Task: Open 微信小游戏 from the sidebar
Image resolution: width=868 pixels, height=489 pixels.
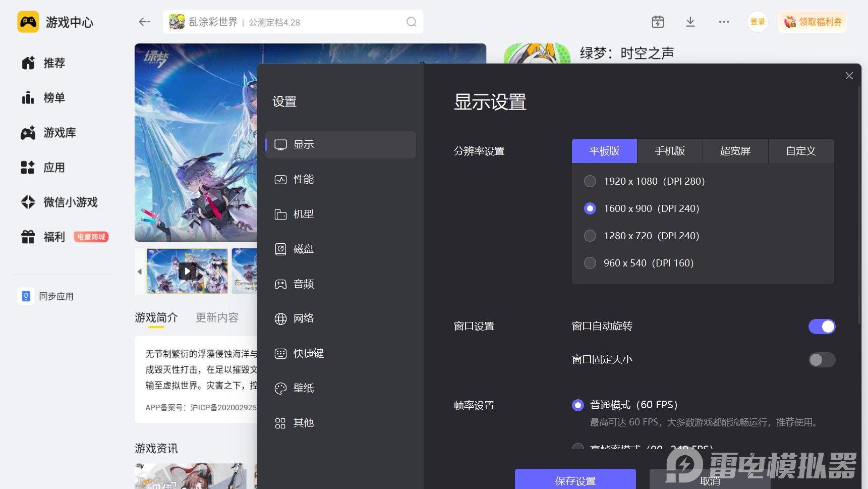Action: (x=70, y=202)
